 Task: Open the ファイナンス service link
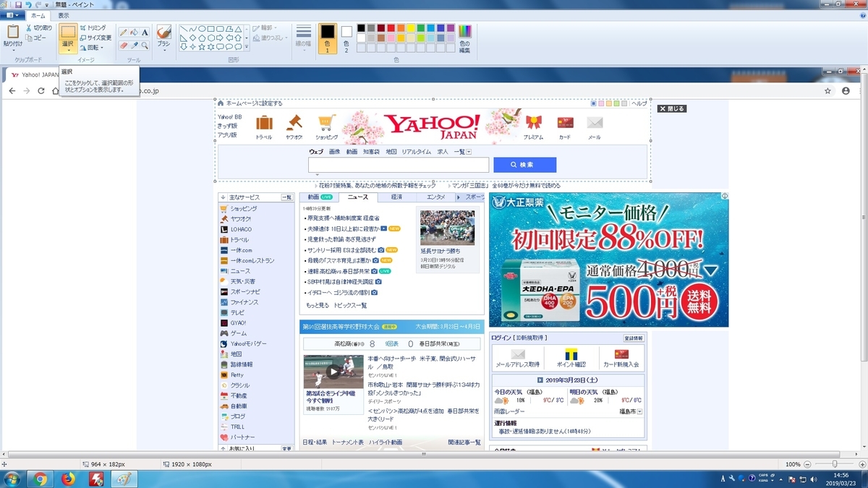tap(244, 301)
